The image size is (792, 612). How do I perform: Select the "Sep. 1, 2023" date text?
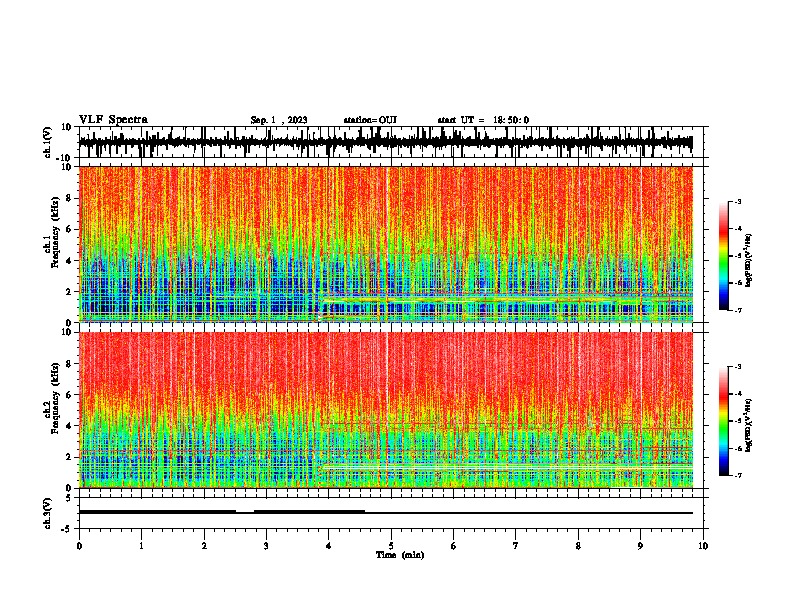[x=279, y=120]
